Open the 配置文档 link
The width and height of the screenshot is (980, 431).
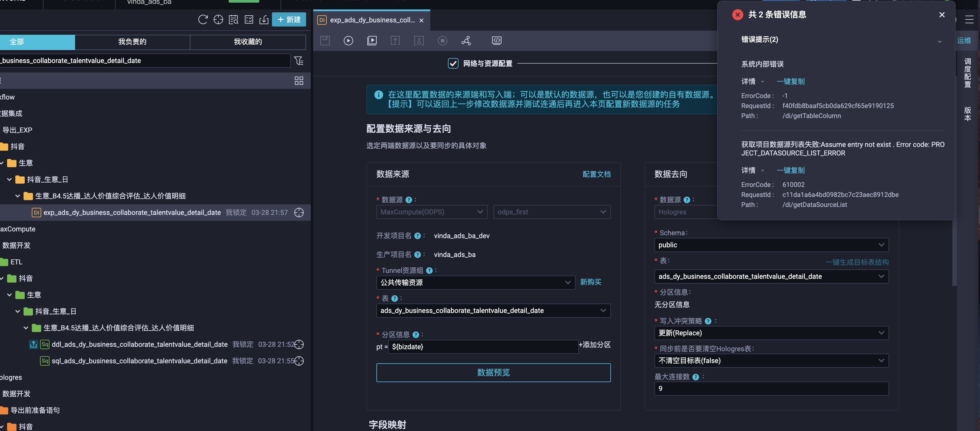[x=597, y=175]
